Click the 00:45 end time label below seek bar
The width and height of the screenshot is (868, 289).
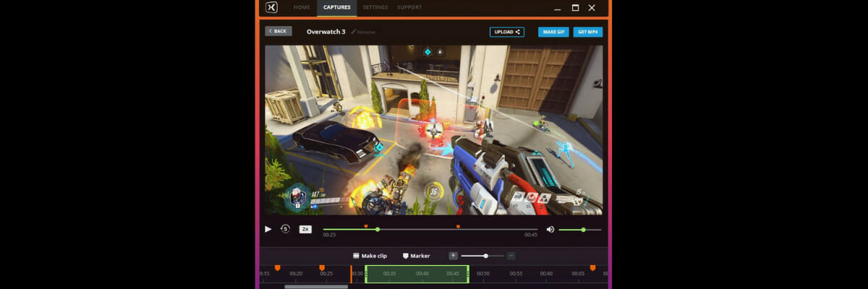click(x=531, y=235)
